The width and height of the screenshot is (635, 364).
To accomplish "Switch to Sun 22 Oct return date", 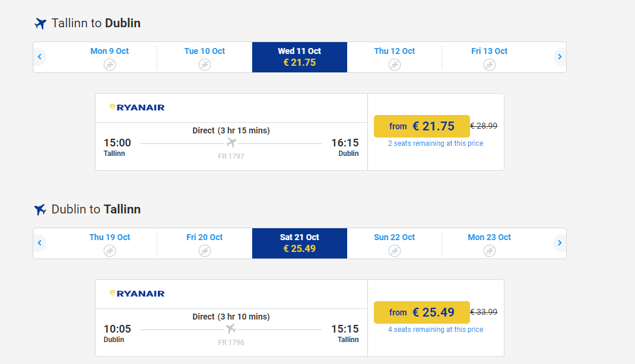I will (x=395, y=244).
